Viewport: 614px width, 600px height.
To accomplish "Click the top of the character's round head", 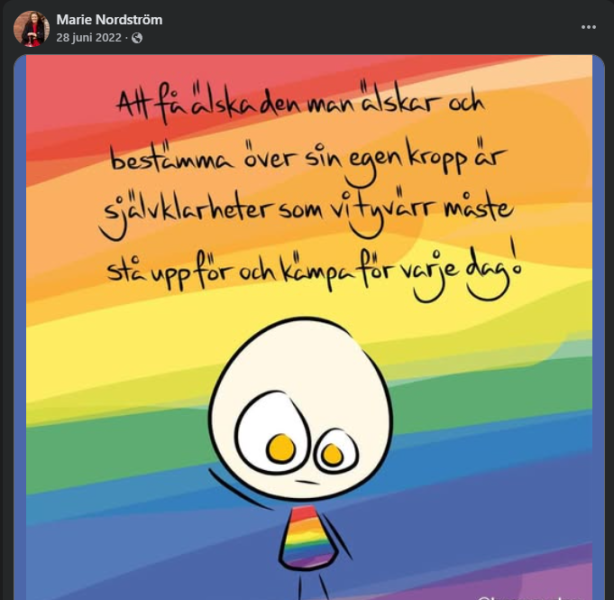I will click(300, 327).
